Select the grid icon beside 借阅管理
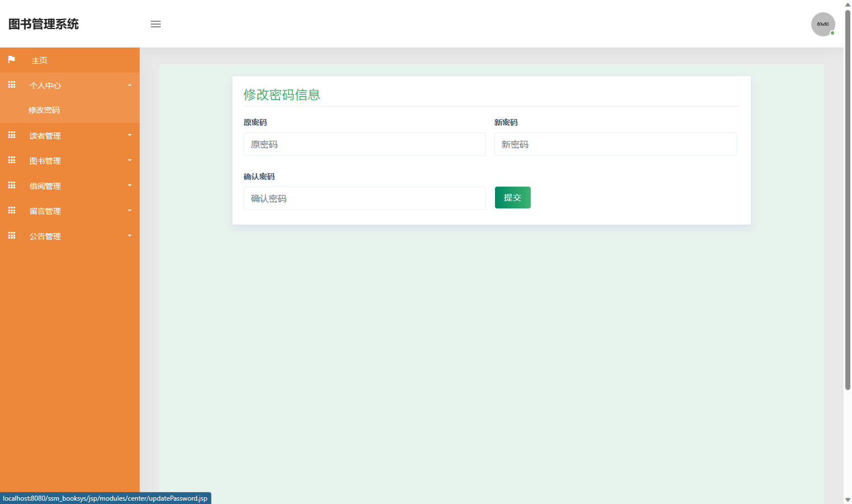Screen dimensions: 852x504 11,186
